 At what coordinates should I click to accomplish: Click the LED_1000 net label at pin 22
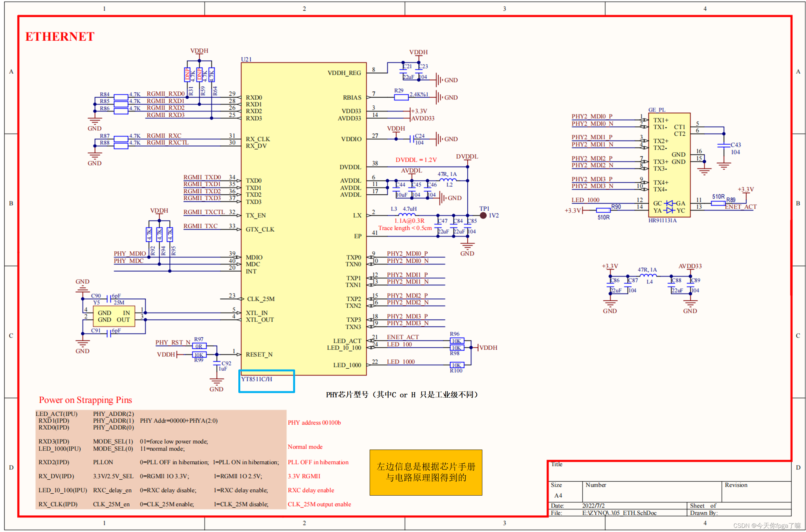[400, 362]
